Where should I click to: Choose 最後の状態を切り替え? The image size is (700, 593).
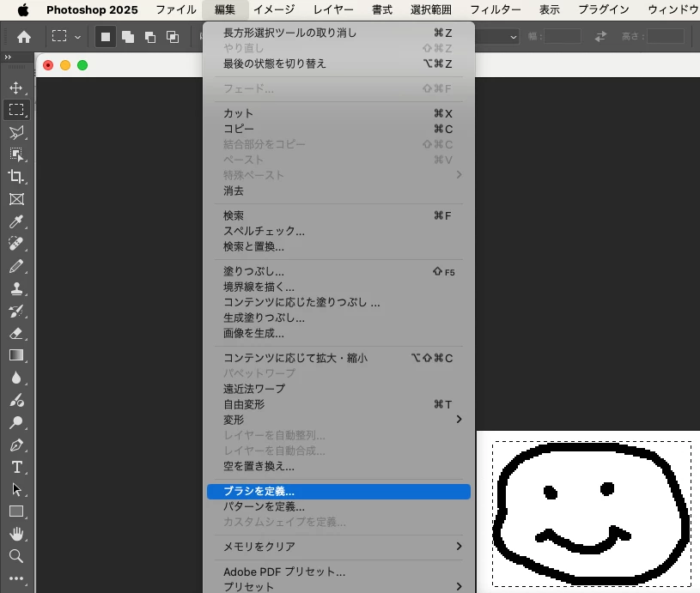[338, 64]
